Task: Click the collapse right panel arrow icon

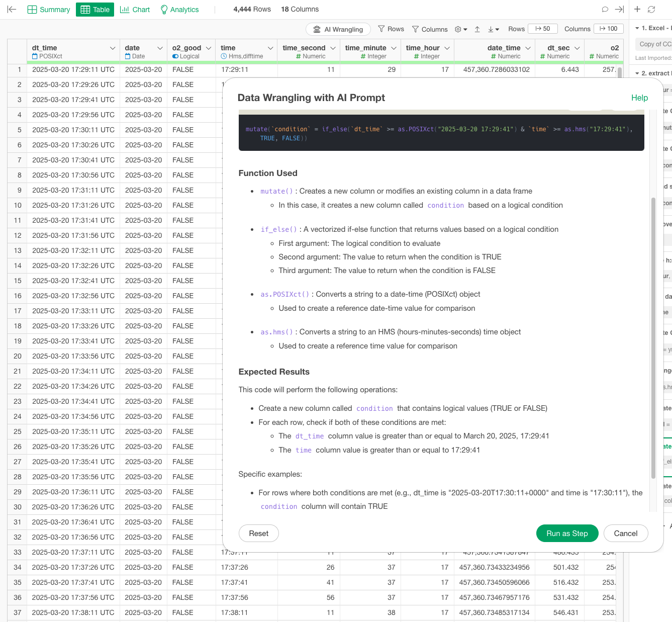Action: click(619, 10)
